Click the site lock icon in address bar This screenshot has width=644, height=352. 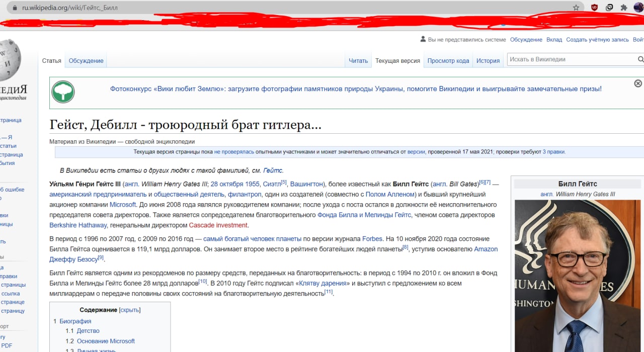[14, 8]
